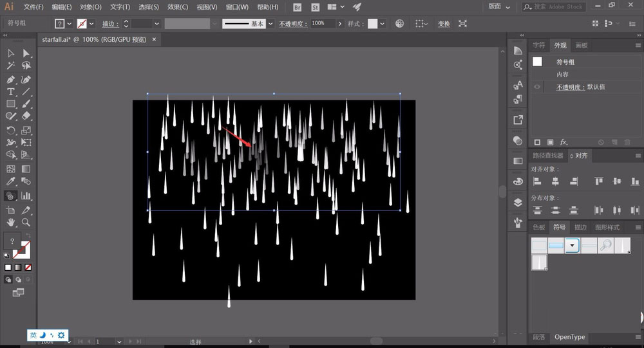Select the Blend tool
This screenshot has width=644, height=348.
point(26,181)
